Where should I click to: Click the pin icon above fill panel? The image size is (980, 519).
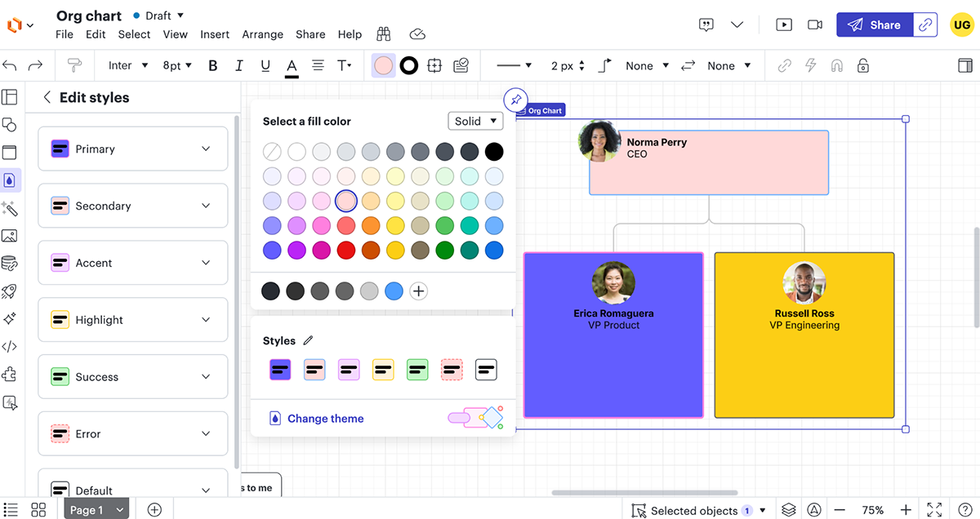click(515, 100)
